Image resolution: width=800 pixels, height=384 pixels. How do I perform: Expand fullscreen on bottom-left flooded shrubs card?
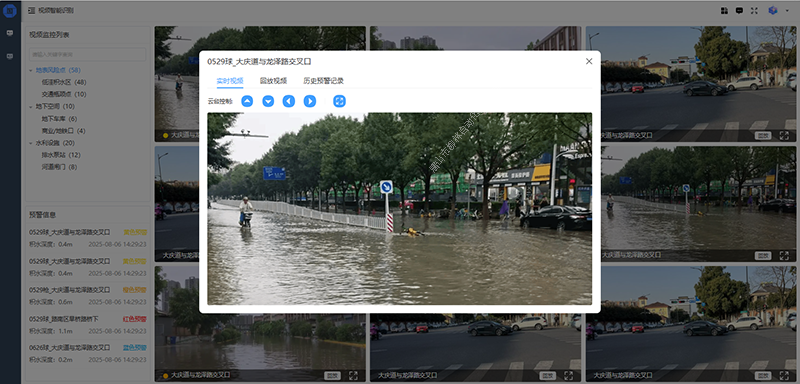click(x=353, y=376)
